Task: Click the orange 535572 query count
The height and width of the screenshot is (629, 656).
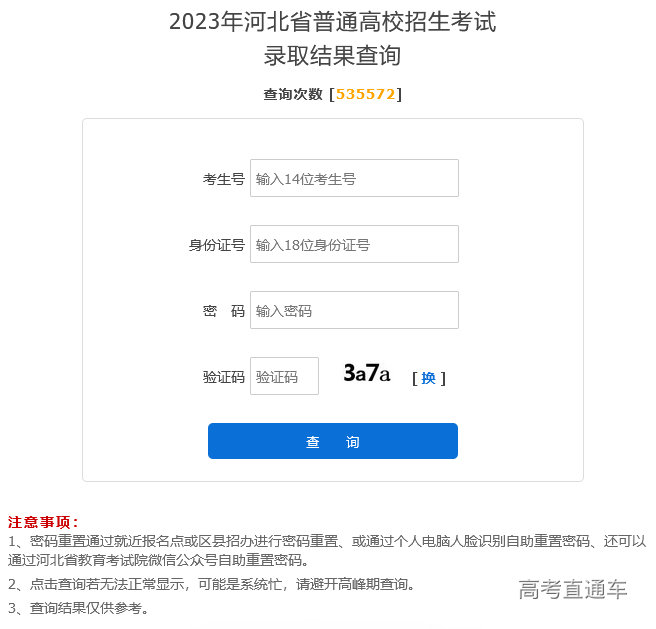Action: [x=366, y=94]
